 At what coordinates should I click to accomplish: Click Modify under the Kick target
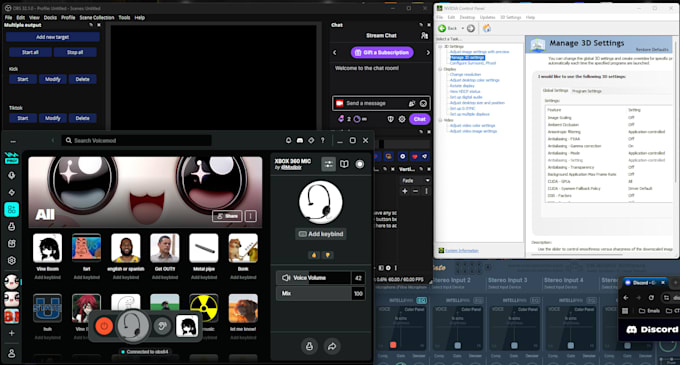coord(52,79)
